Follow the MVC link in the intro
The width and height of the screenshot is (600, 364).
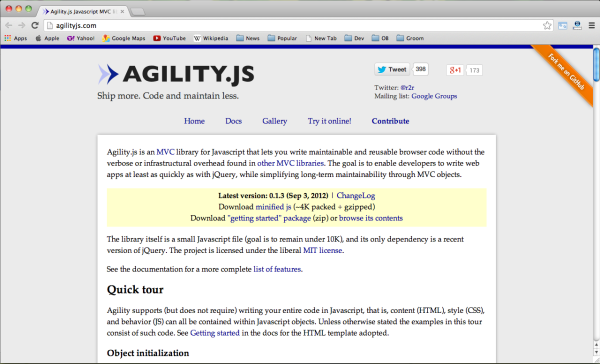point(165,152)
